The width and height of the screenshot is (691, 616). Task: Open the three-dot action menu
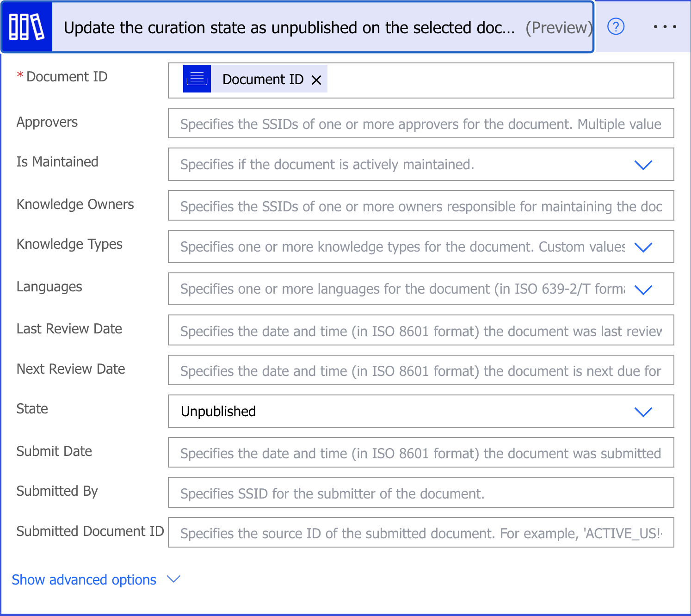(665, 27)
